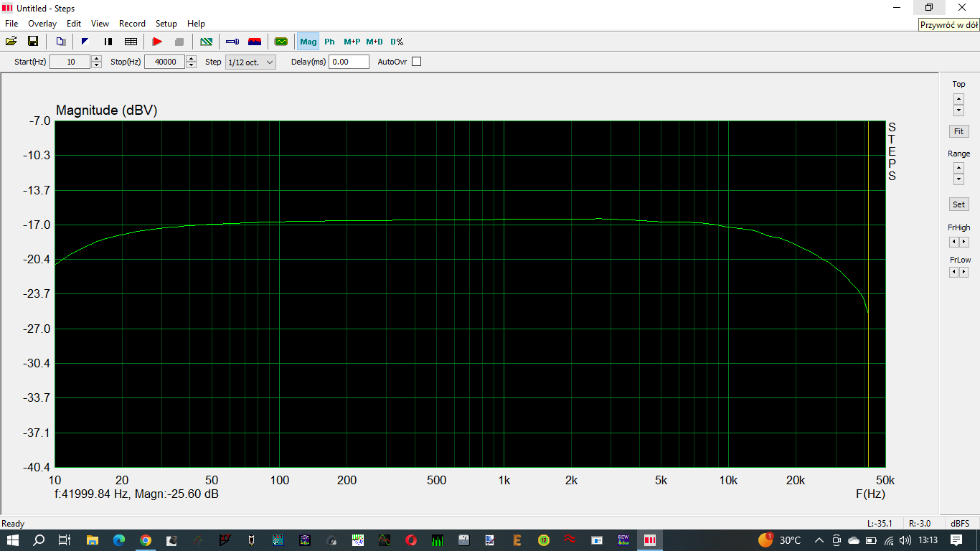
Task: Click the Delay(ms) input field
Action: tap(349, 62)
